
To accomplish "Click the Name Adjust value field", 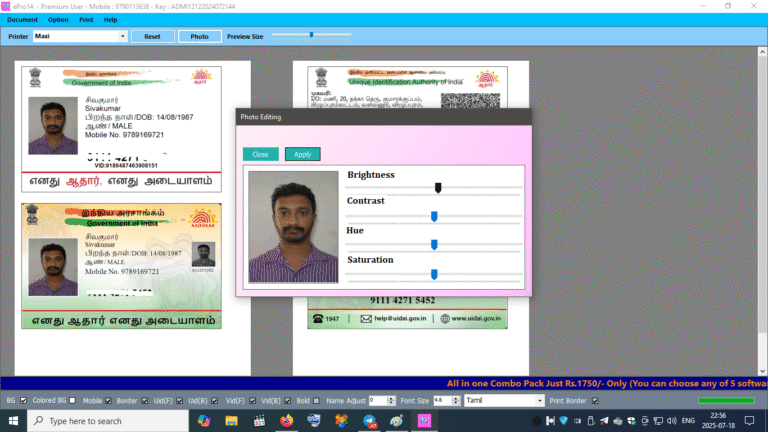I will pyautogui.click(x=378, y=401).
